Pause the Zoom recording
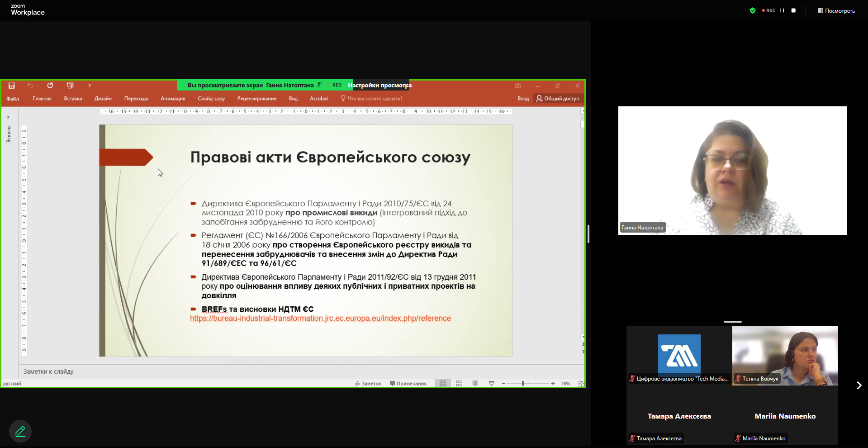 point(782,10)
